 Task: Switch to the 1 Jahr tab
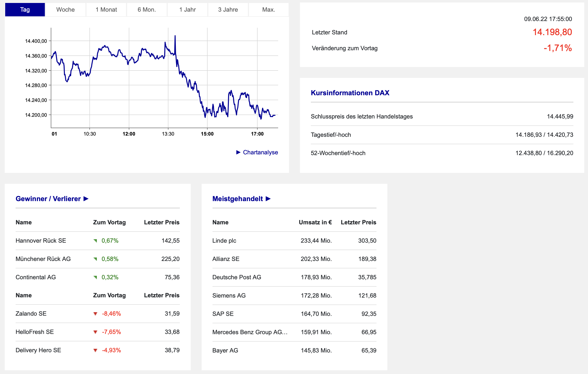point(187,10)
